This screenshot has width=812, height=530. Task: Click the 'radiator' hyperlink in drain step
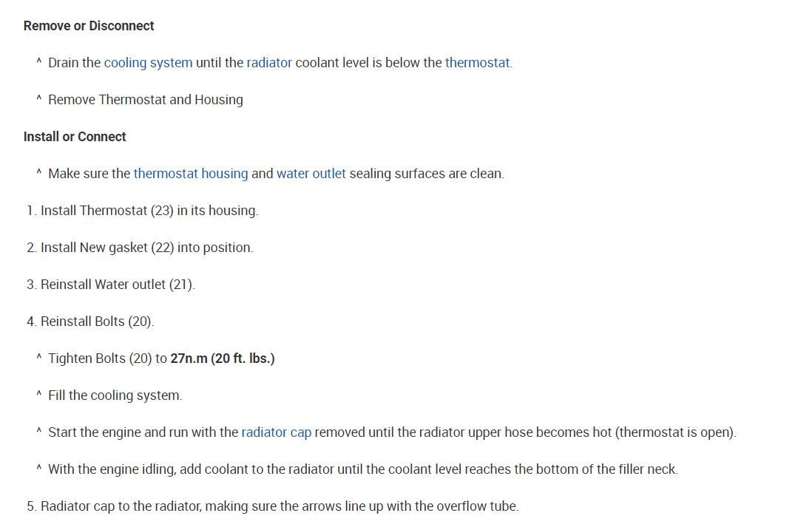pos(269,63)
